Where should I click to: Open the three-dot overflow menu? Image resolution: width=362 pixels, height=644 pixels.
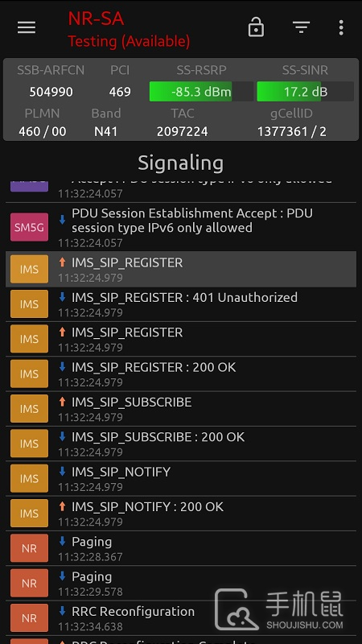click(x=340, y=27)
